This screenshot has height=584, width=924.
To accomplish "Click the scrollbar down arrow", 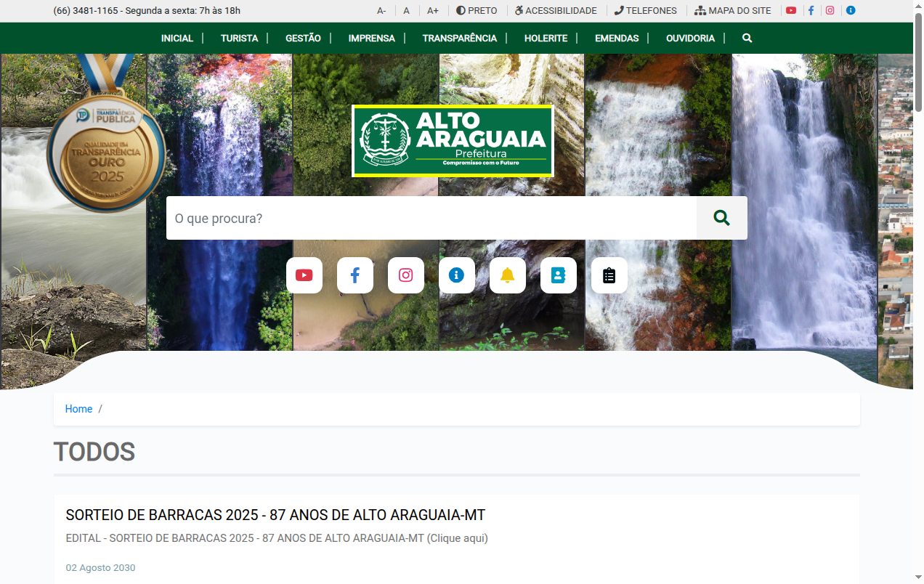I will click(918, 578).
